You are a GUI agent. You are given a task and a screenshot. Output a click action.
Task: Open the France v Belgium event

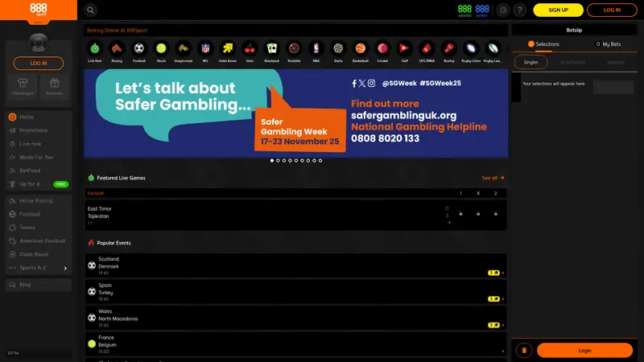(295, 344)
